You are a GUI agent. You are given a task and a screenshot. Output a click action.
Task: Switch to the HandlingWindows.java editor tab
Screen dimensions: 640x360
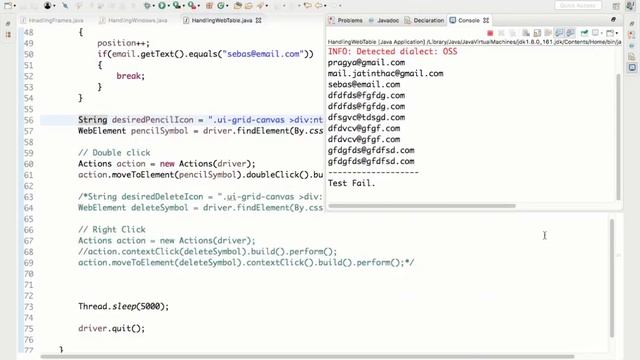(133, 20)
